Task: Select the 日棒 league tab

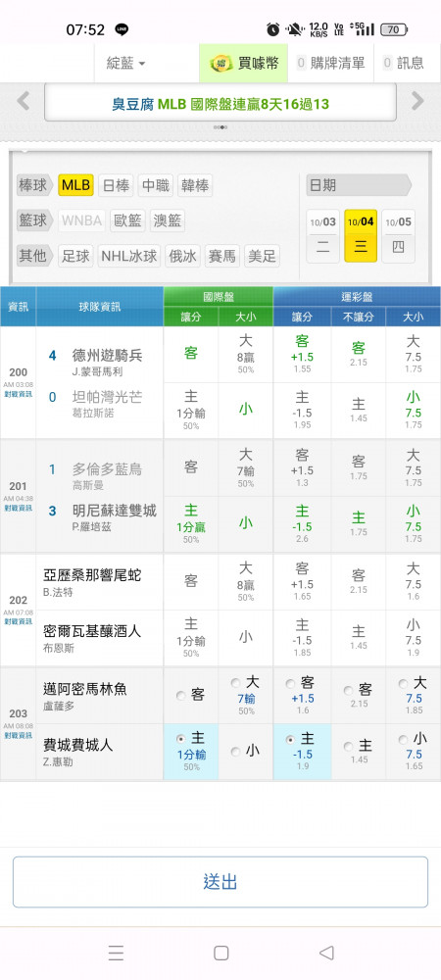Action: pyautogui.click(x=116, y=185)
